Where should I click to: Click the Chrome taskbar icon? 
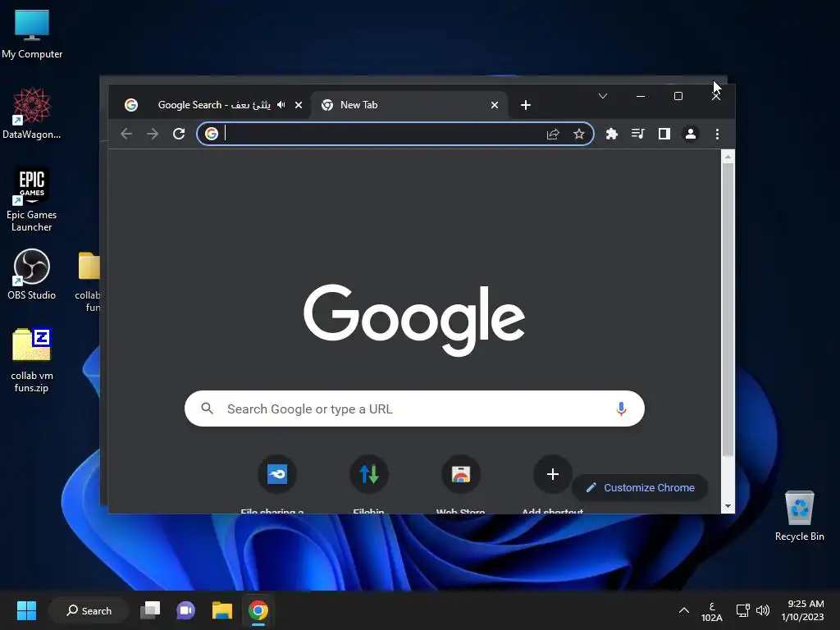click(x=258, y=610)
